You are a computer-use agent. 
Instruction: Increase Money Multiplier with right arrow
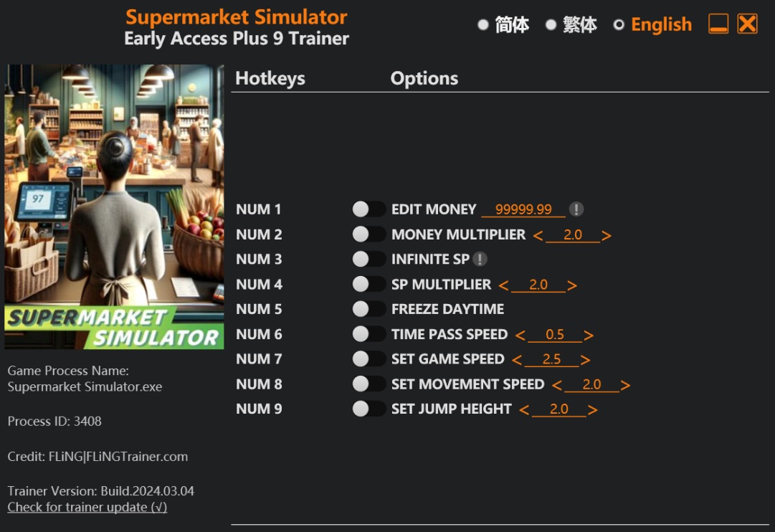pyautogui.click(x=607, y=235)
